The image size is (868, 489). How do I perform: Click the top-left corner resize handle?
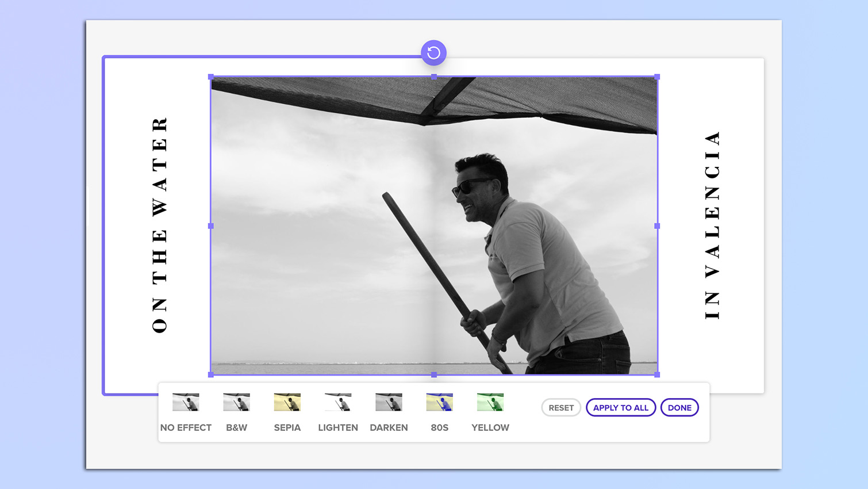212,76
